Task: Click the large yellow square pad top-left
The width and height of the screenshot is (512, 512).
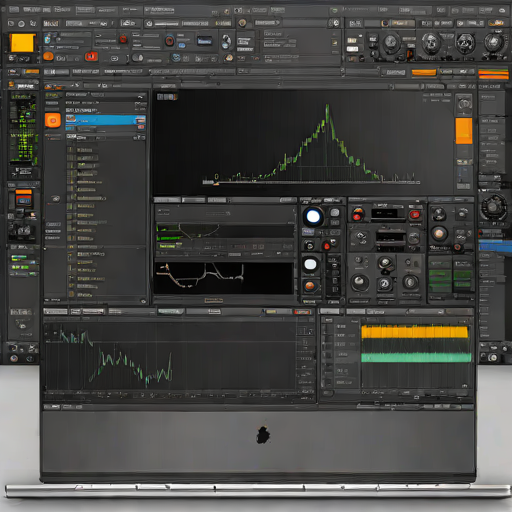Action: [22, 43]
